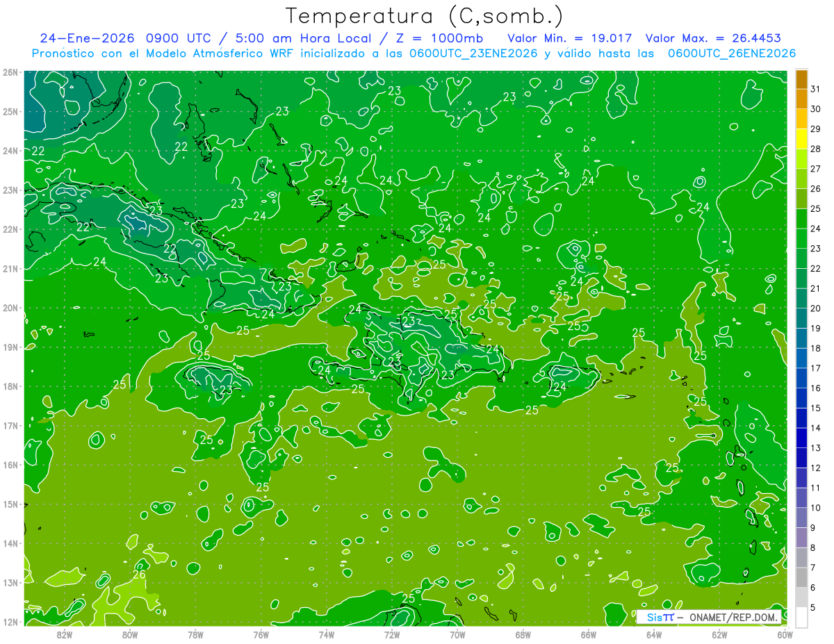This screenshot has width=834, height=644.
Task: Click the purple legend swatch between 9 and 10
Action: [801, 518]
